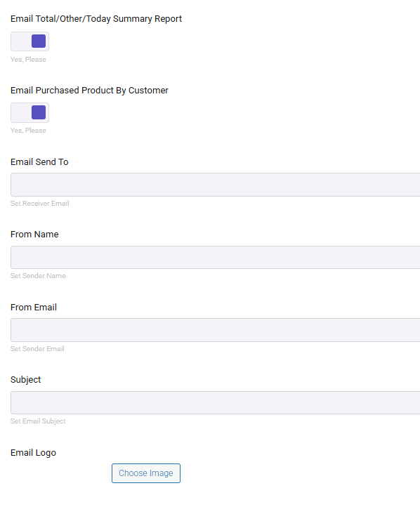Click the Set Receiver Email helper text
420x507 pixels.
click(40, 204)
